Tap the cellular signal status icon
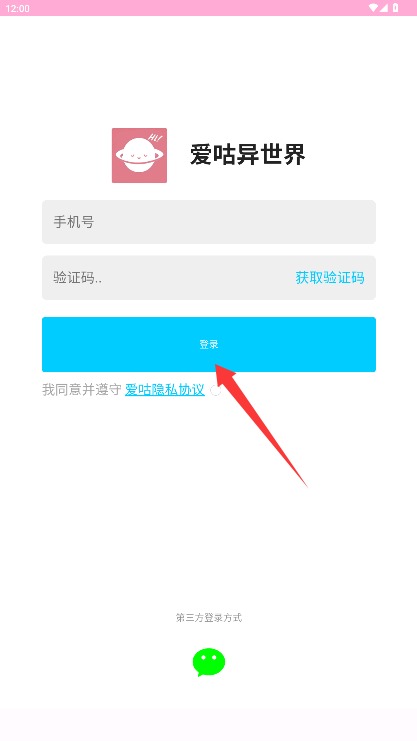417x741 pixels. (383, 8)
